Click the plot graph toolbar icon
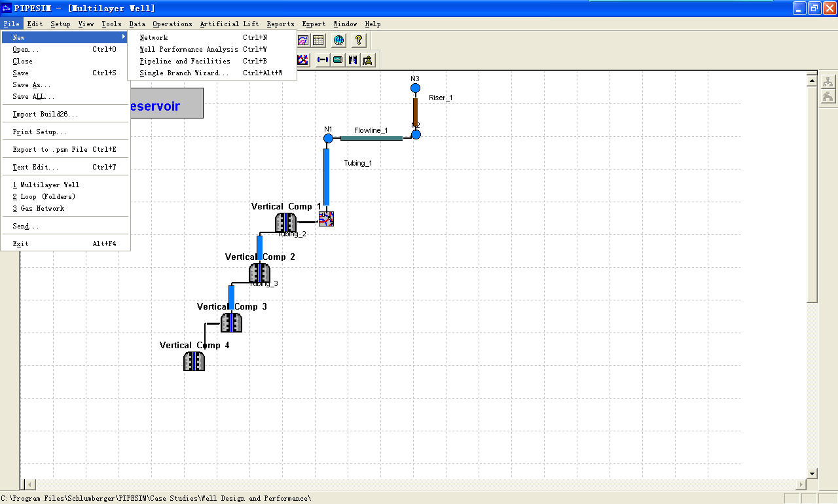 [x=303, y=40]
